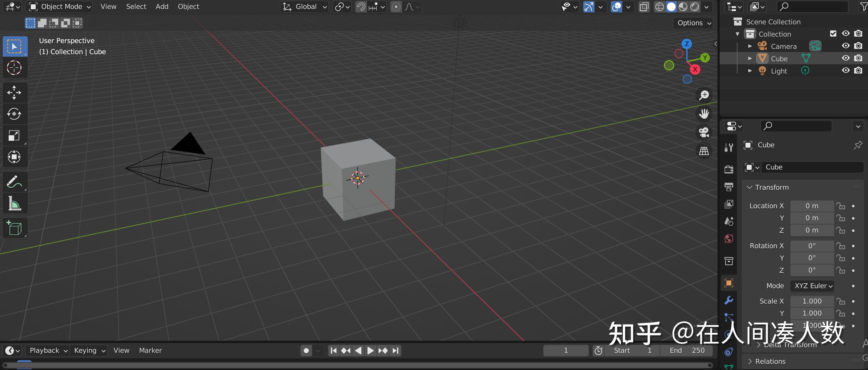
Task: Activate the Rotate tool
Action: coord(14,114)
